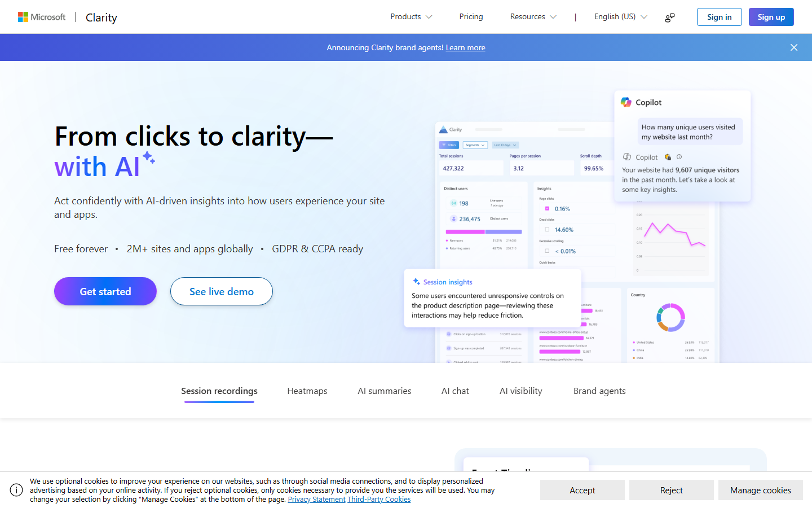Click the Sign up button
Image resolution: width=812 pixels, height=508 pixels.
[x=771, y=17]
